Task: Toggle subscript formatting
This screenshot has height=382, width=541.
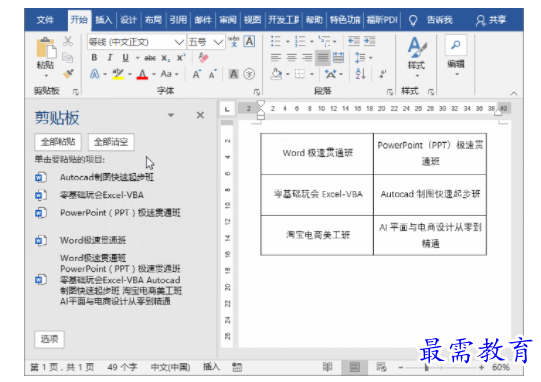Action: tap(166, 58)
